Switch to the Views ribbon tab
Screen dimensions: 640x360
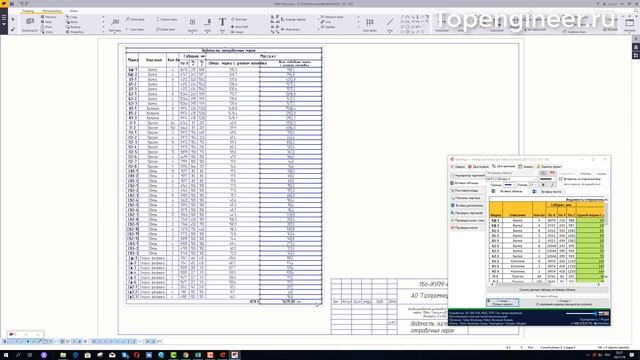click(x=73, y=11)
